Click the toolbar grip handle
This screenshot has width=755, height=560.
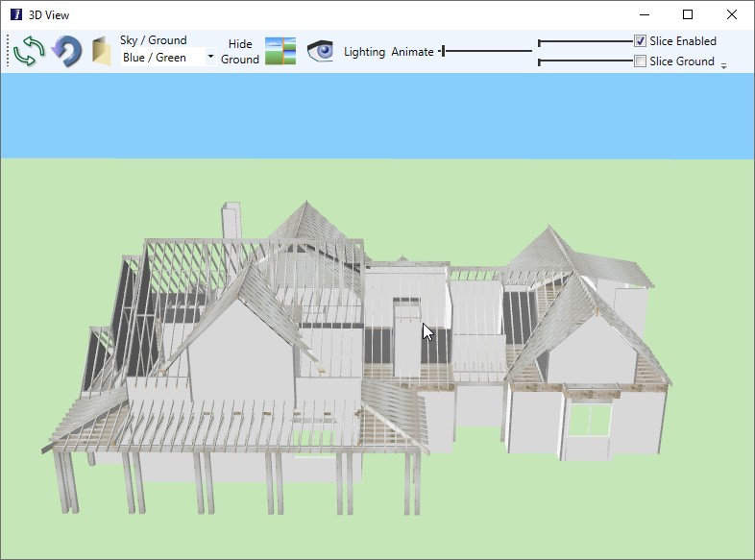(x=8, y=51)
